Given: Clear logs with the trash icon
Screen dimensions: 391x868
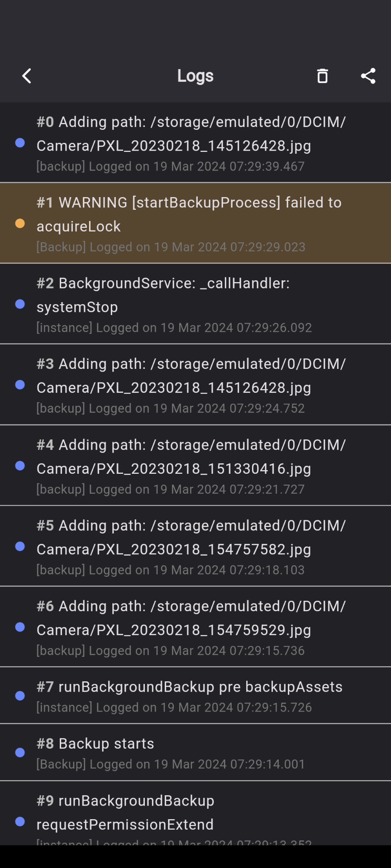Looking at the screenshot, I should pyautogui.click(x=322, y=76).
